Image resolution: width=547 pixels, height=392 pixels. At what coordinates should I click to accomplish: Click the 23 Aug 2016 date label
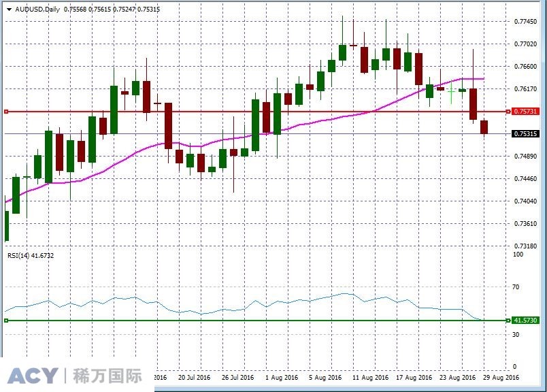(457, 377)
